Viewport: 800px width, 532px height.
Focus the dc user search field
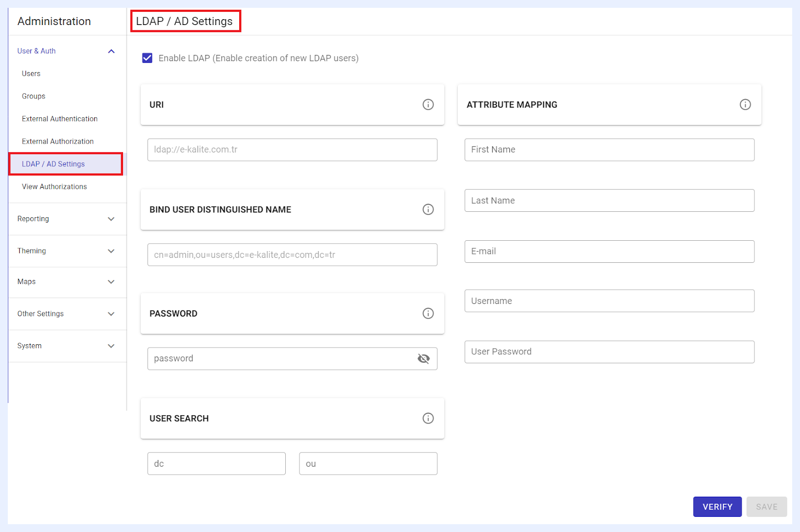[216, 463]
